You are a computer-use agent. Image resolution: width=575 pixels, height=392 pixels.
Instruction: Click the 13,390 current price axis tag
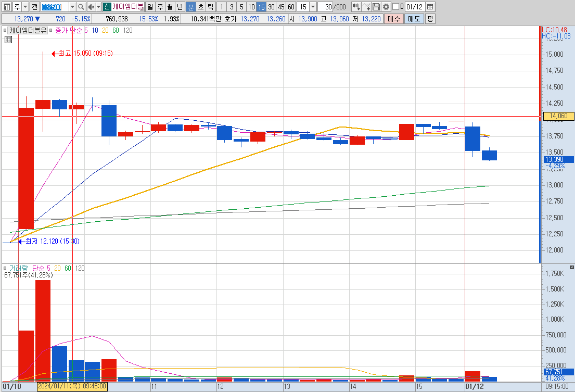558,159
